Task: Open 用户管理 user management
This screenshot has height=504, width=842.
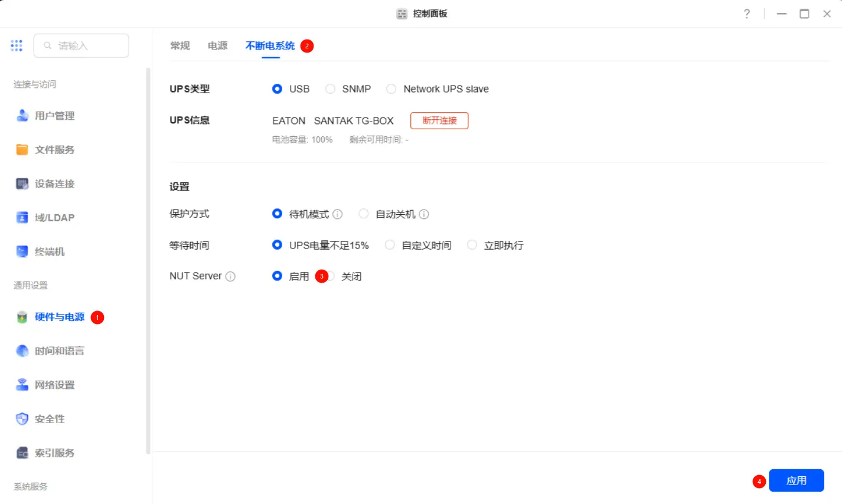Action: coord(54,116)
